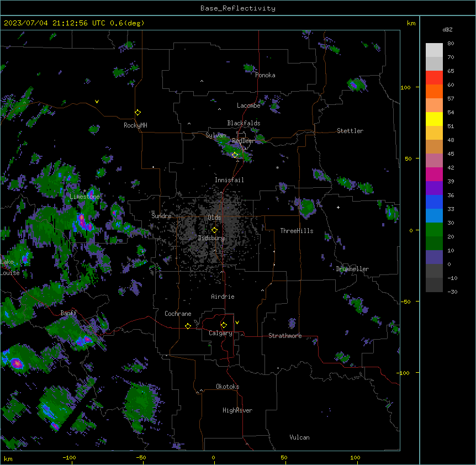Image resolution: width=476 pixels, height=465 pixels.
Task: Click the Banff label
Action: (x=68, y=313)
